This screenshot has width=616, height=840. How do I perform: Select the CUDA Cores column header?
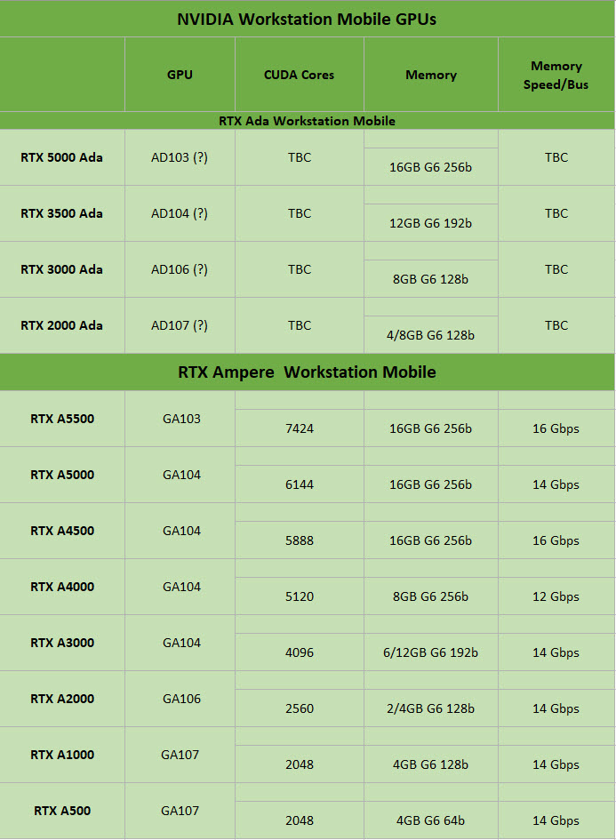pos(300,75)
